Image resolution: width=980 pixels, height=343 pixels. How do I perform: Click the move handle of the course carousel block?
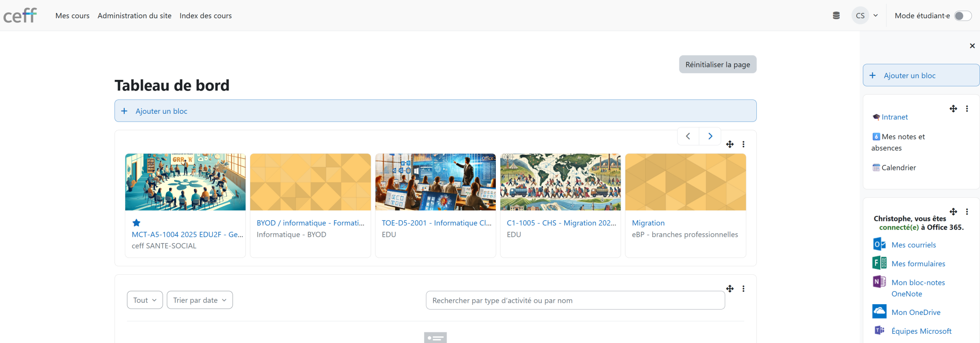[730, 144]
